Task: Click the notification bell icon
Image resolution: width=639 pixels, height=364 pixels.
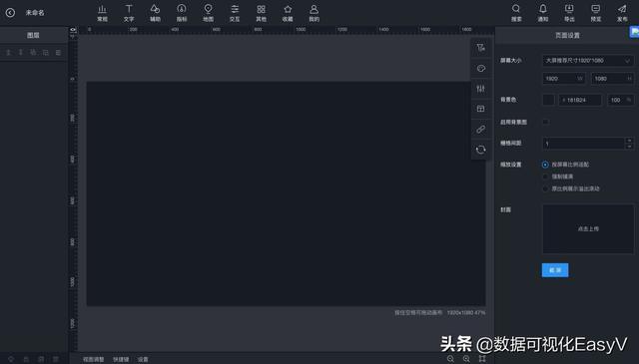Action: pos(543,13)
